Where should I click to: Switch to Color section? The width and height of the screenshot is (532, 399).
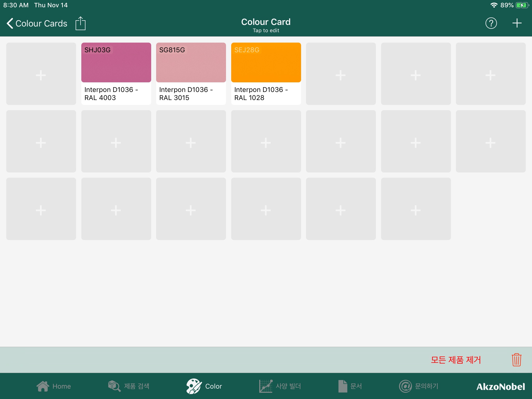(203, 386)
